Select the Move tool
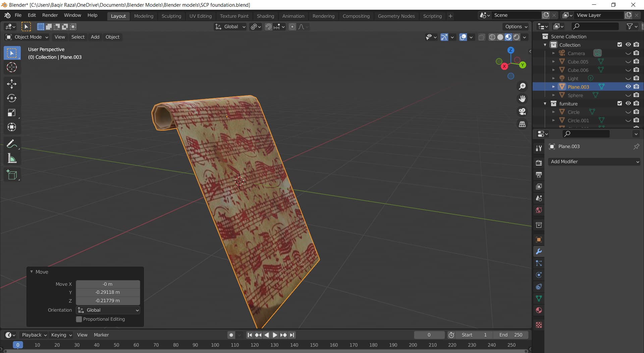 coord(12,84)
